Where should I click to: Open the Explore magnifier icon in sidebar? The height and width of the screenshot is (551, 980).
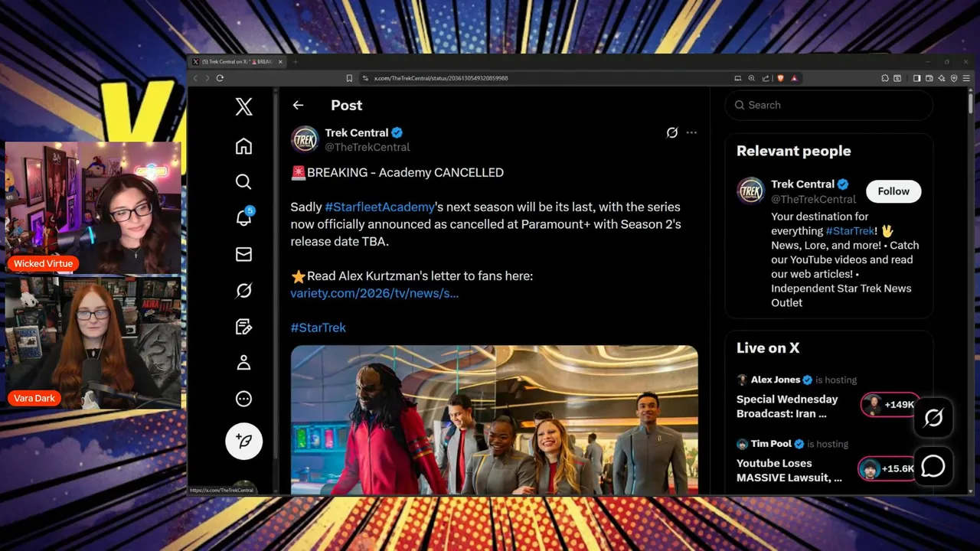(243, 181)
